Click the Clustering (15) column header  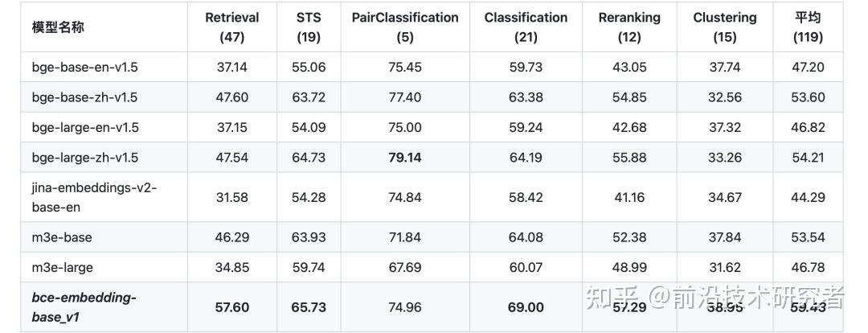725,27
